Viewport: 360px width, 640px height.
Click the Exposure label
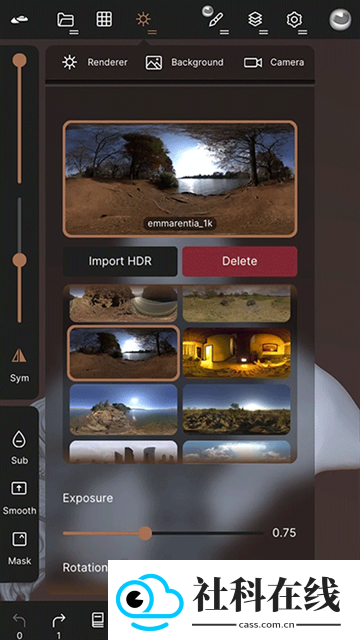pos(88,498)
